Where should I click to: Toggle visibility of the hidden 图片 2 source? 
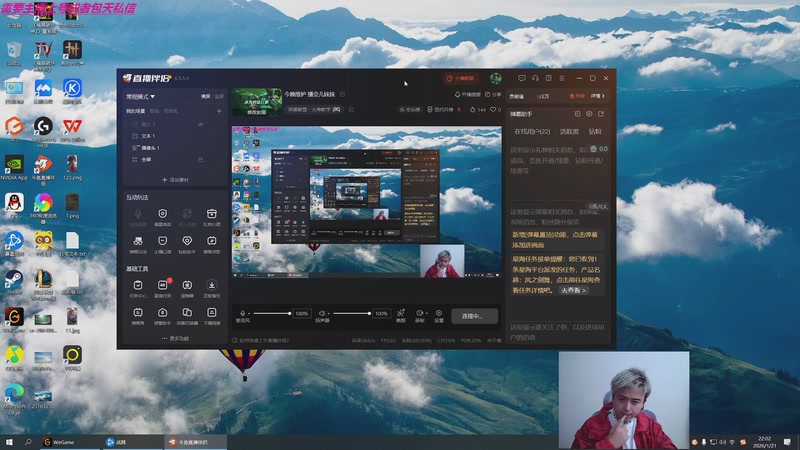(201, 124)
